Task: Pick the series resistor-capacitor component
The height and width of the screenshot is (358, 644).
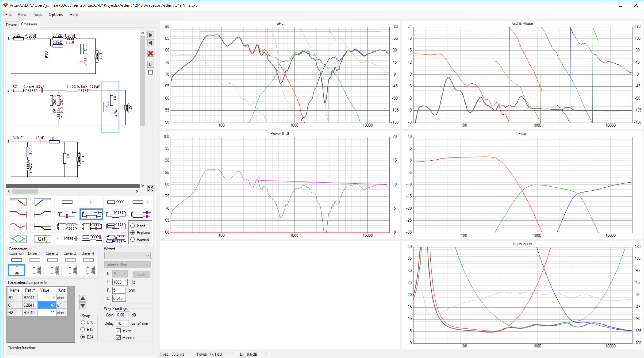Action: [141, 202]
